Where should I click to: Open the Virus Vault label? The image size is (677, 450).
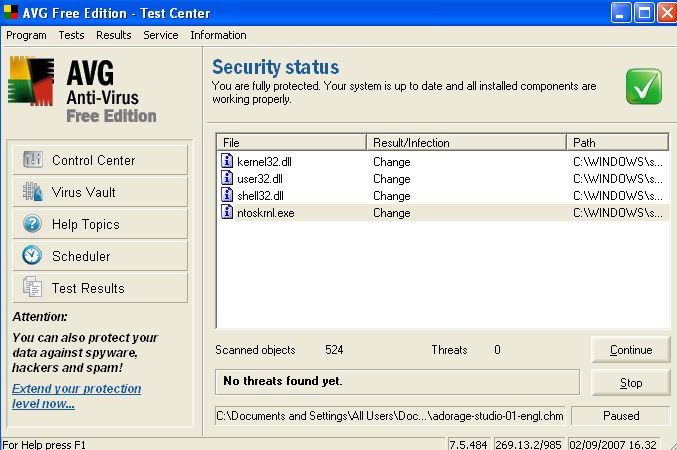point(83,192)
